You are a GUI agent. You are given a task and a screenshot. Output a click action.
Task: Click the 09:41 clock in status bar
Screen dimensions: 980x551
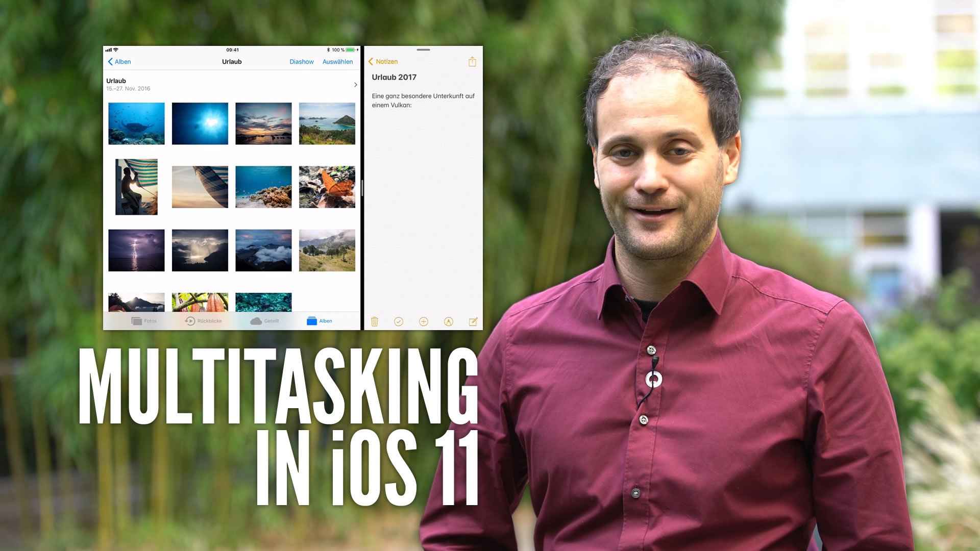[232, 50]
